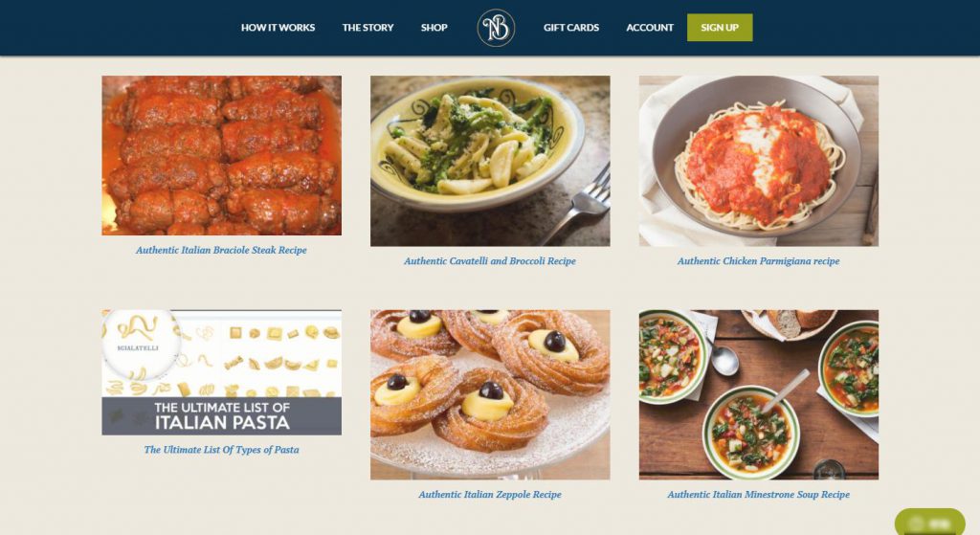Follow the Authentic Chicken Parmigiana recipe link
The width and height of the screenshot is (980, 535).
point(759,261)
